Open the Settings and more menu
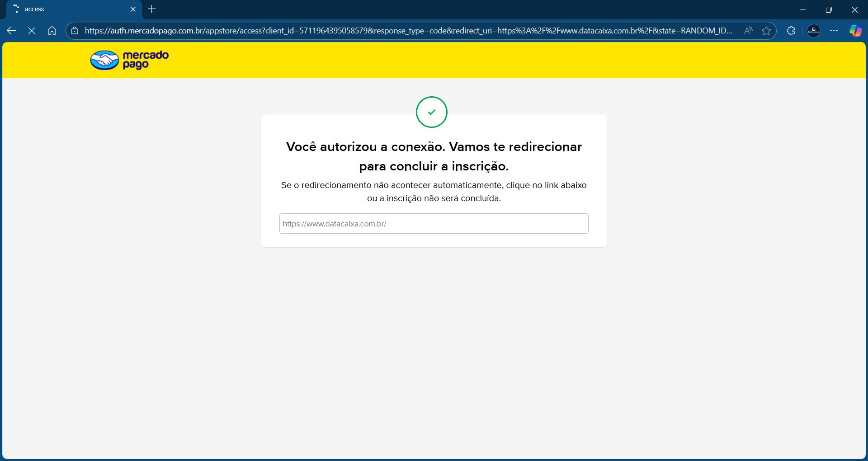 tap(835, 31)
